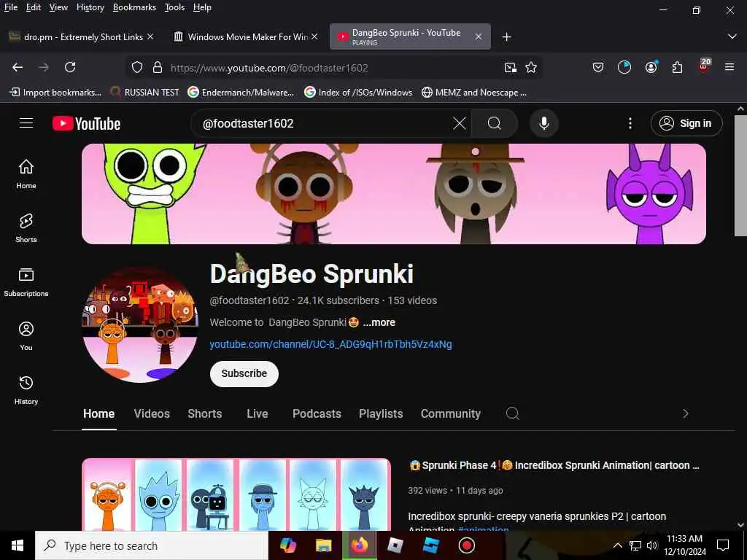
Task: Open Import bookmarks... item
Action: [55, 93]
